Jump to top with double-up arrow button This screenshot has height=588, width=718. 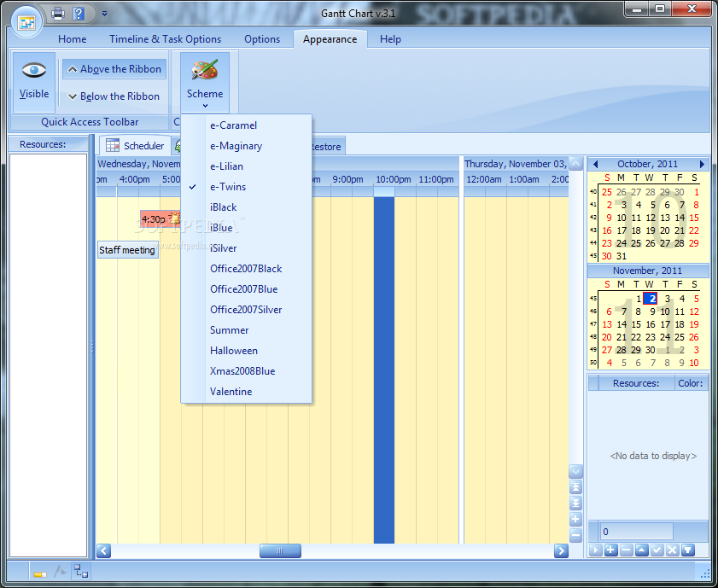coord(575,487)
